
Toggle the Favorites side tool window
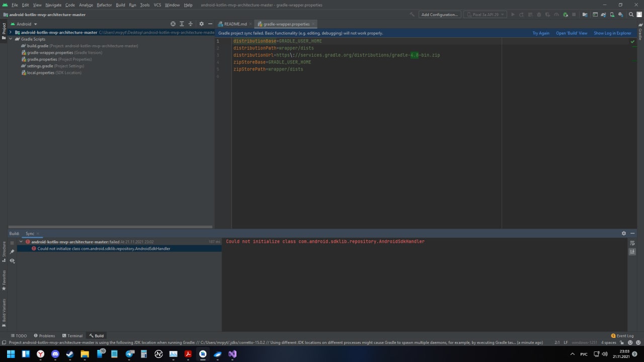pyautogui.click(x=4, y=280)
